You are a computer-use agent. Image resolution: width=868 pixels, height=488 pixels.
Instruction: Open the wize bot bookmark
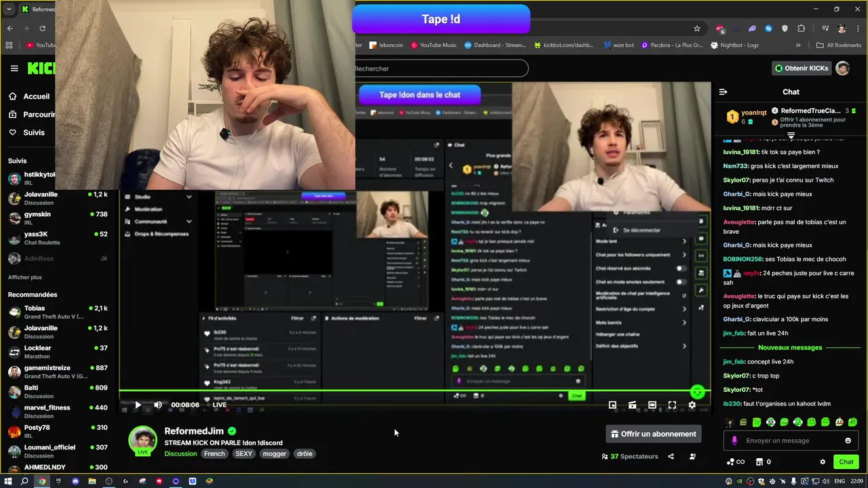pyautogui.click(x=618, y=45)
